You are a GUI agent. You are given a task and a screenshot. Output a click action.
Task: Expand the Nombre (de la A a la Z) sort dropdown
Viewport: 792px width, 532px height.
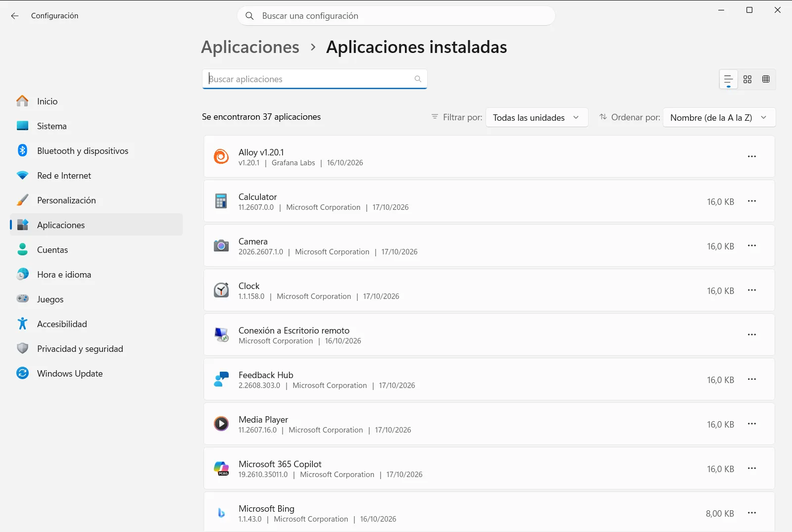click(x=719, y=117)
